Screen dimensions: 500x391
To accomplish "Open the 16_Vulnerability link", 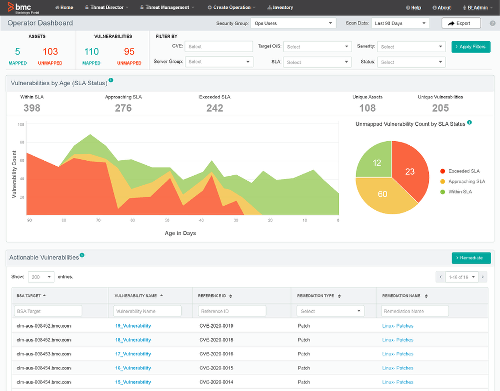I will 133,368.
